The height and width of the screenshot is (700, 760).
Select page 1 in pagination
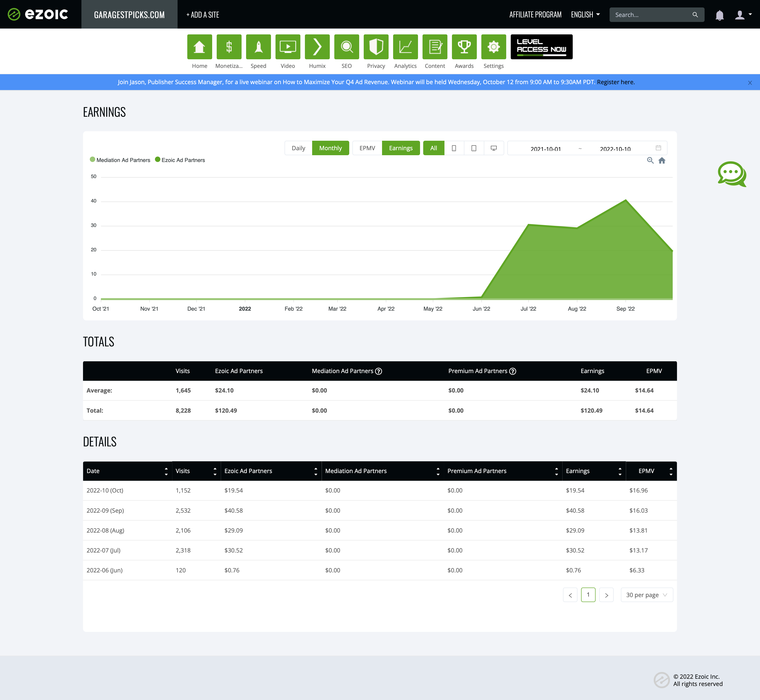[588, 595]
